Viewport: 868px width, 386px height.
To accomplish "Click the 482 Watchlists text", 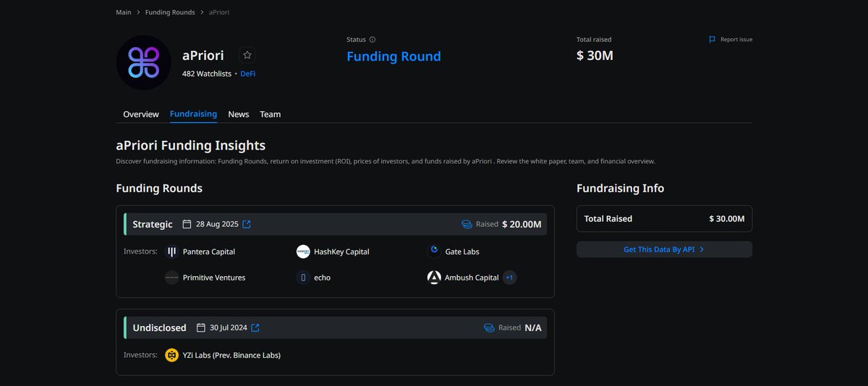I will click(x=207, y=74).
